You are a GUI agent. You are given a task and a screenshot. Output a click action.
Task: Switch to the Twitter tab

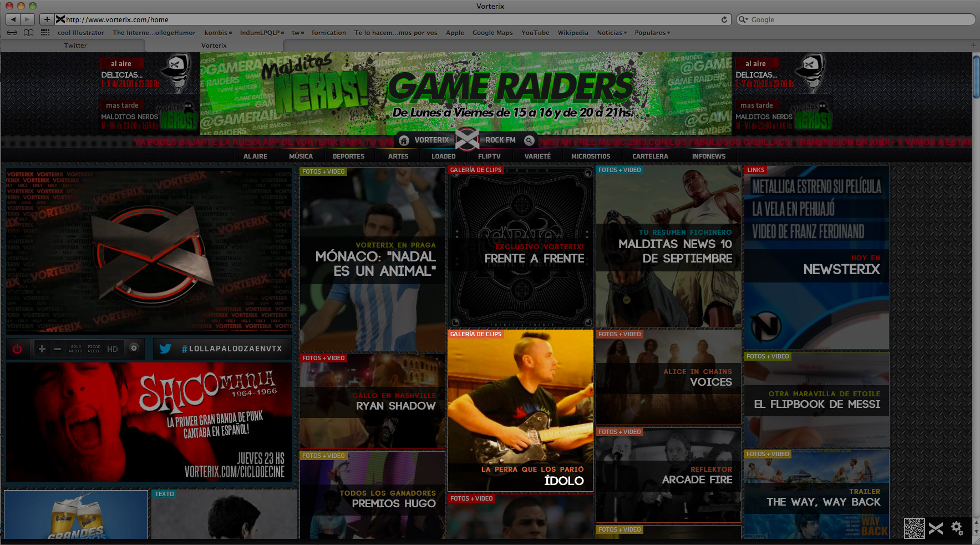point(75,46)
